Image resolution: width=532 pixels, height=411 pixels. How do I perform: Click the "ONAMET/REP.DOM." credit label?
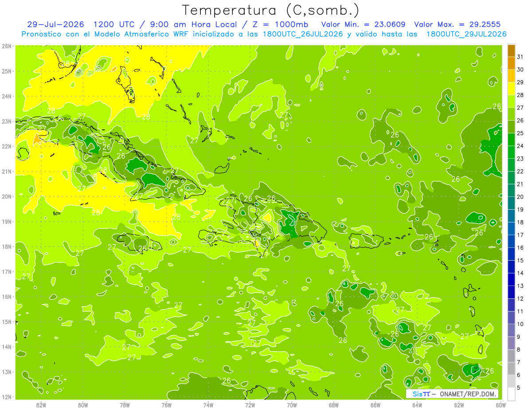(x=468, y=394)
